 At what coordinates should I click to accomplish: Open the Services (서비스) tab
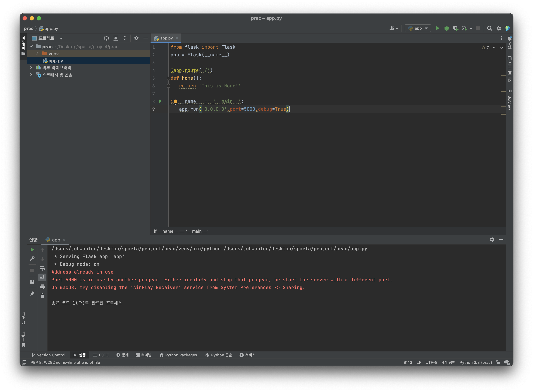pyautogui.click(x=247, y=355)
